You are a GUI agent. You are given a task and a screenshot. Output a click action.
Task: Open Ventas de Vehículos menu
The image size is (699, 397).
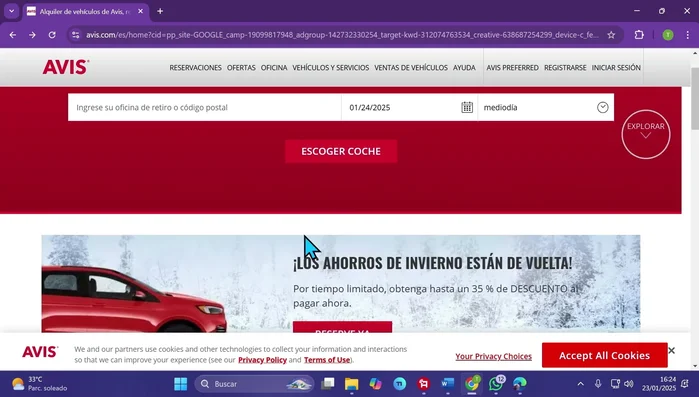(411, 68)
